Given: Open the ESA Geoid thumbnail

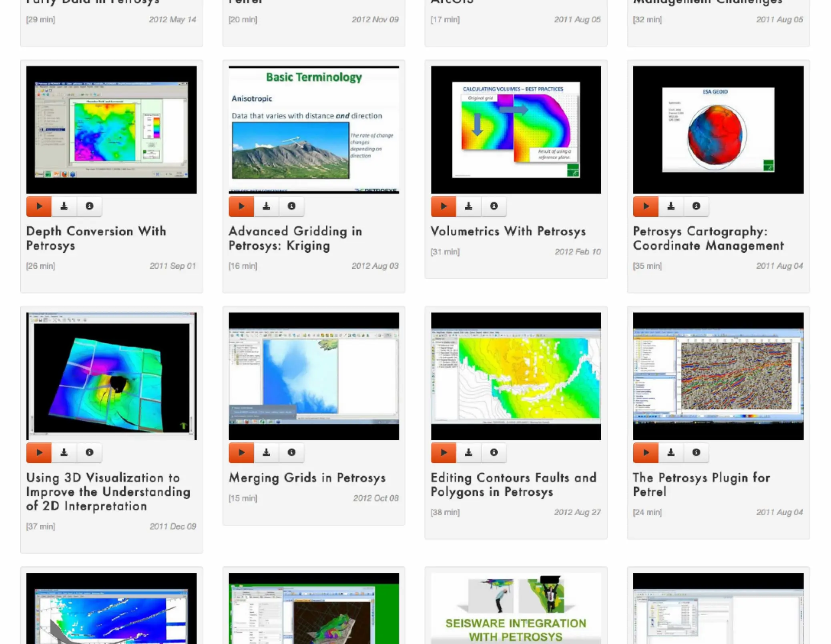Looking at the screenshot, I should pyautogui.click(x=718, y=130).
